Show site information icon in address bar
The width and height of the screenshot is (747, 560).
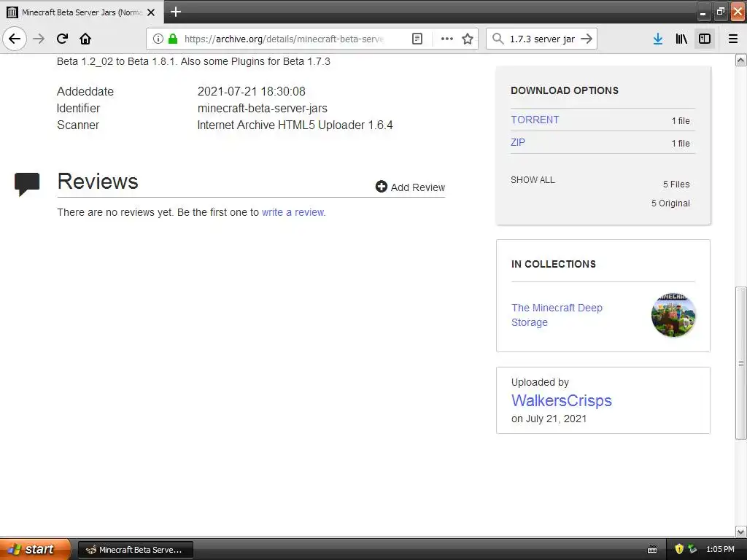point(158,39)
